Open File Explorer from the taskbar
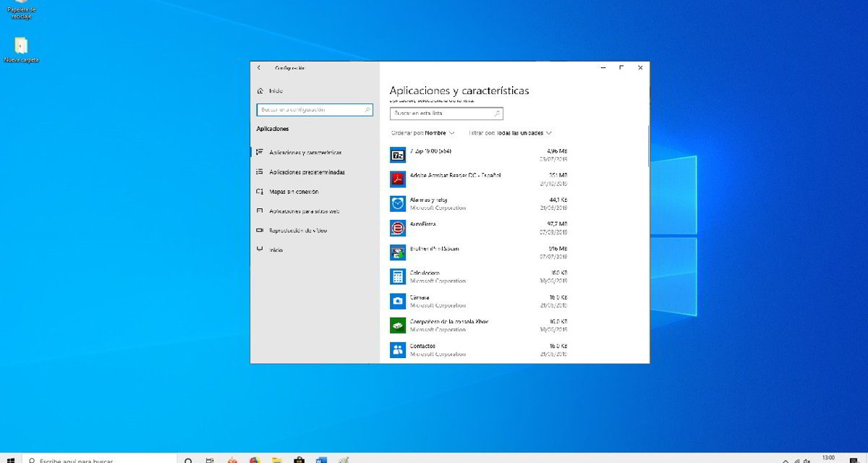Image resolution: width=868 pixels, height=463 pixels. [276, 459]
